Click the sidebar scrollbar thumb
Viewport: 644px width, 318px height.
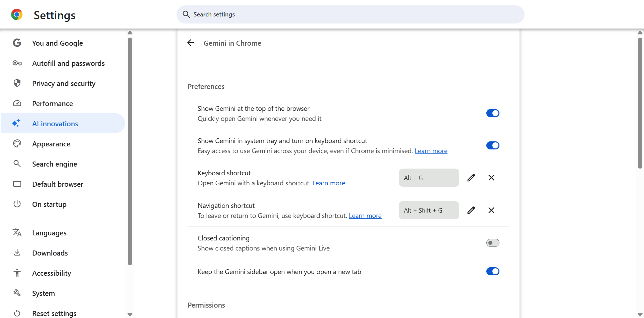(x=130, y=151)
